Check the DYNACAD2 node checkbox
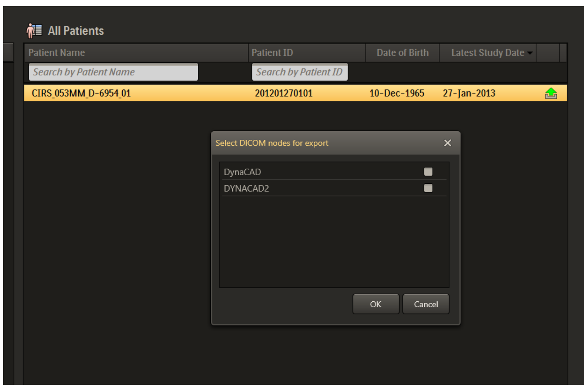 [x=428, y=188]
